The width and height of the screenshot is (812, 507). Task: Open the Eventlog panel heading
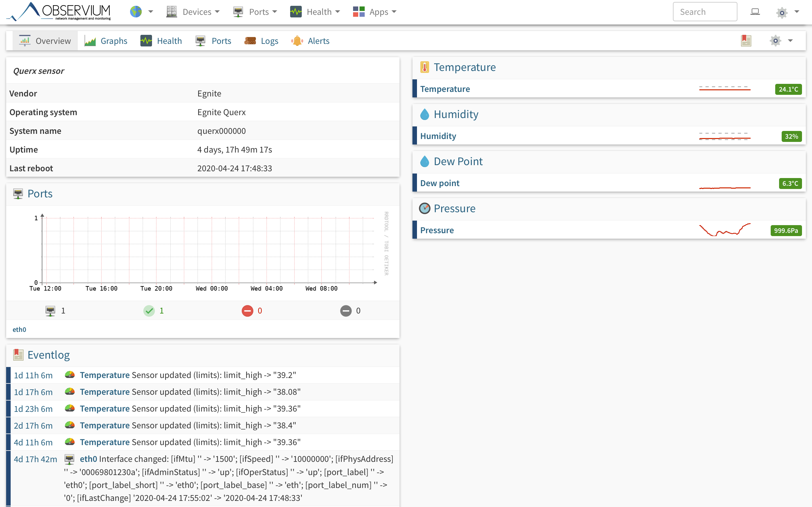pyautogui.click(x=48, y=355)
